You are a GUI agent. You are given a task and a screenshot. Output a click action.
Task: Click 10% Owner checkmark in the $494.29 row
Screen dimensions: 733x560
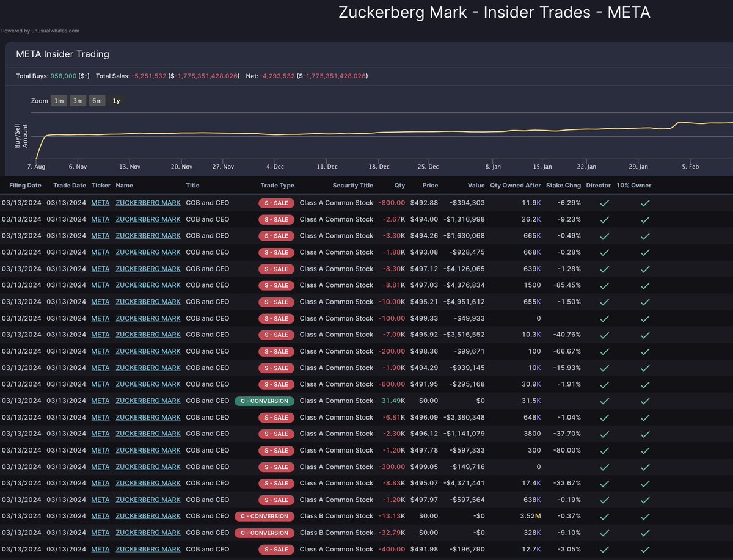pyautogui.click(x=645, y=368)
